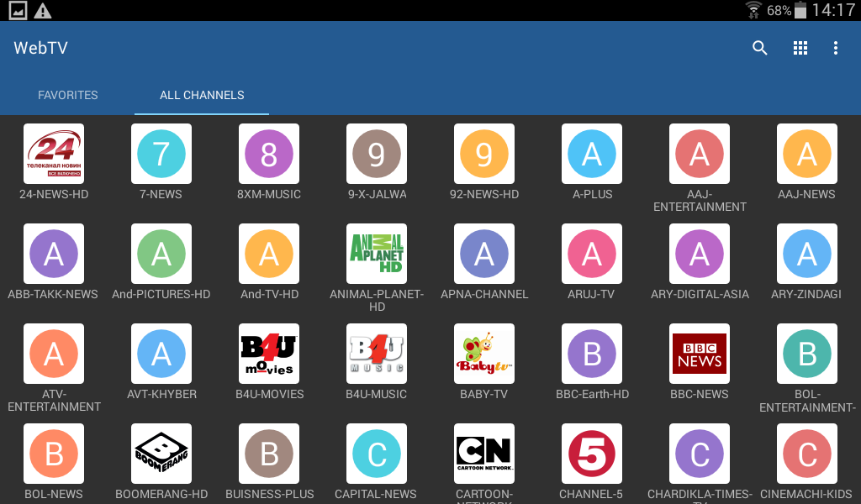This screenshot has width=861, height=504.
Task: Select the BUISNESS-PLUS channel icon
Action: pyautogui.click(x=269, y=454)
